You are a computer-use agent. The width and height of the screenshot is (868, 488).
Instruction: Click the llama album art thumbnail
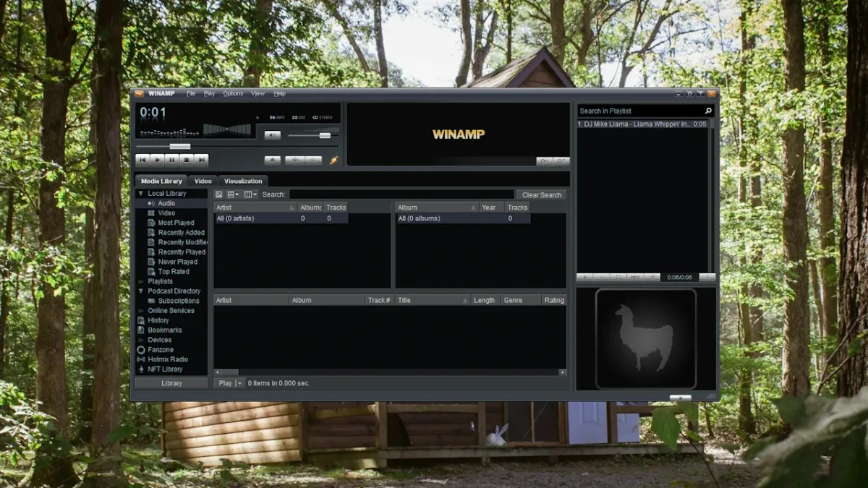[x=645, y=338]
